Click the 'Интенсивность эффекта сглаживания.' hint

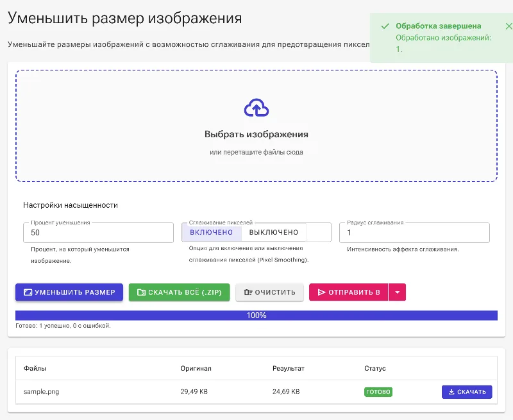(403, 249)
